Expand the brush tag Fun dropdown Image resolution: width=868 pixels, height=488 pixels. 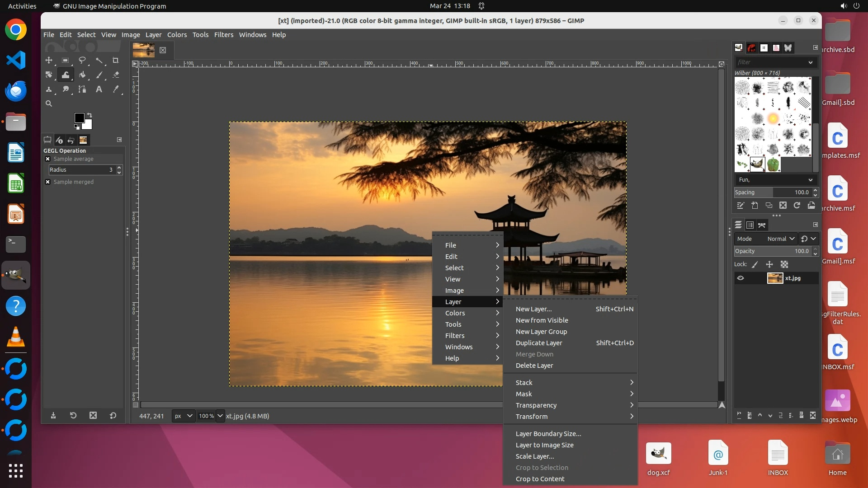(x=810, y=179)
